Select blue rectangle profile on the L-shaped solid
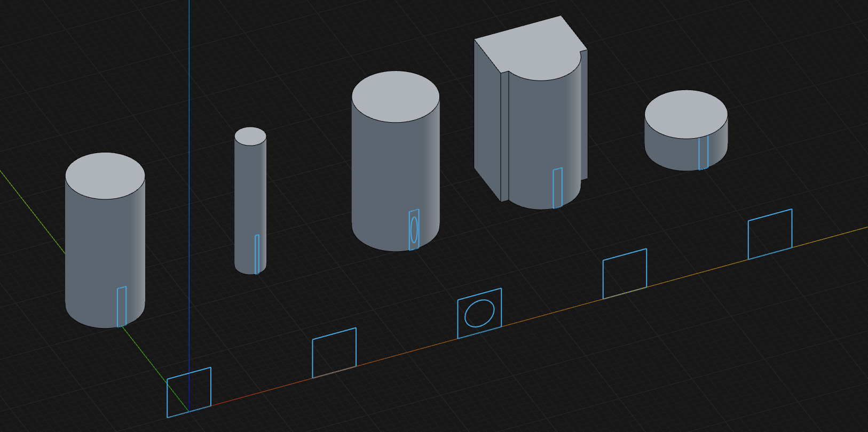Screen dimensions: 868x432 coord(557,188)
